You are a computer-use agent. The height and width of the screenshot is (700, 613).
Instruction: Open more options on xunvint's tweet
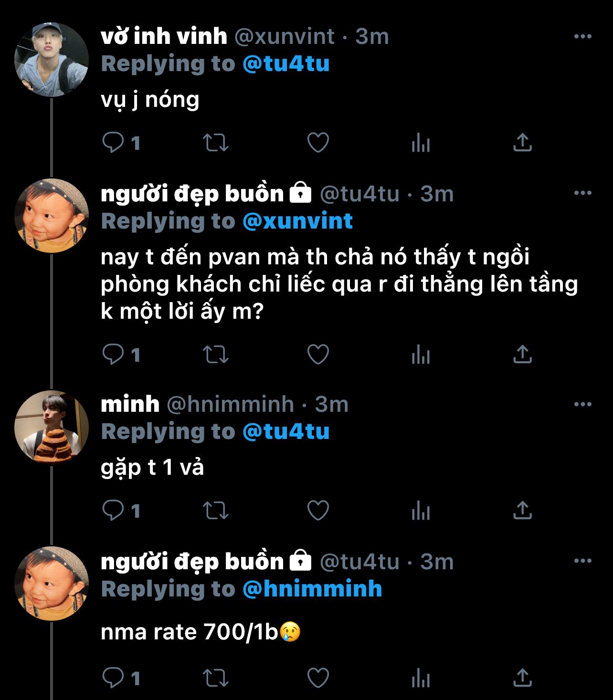coord(582,36)
